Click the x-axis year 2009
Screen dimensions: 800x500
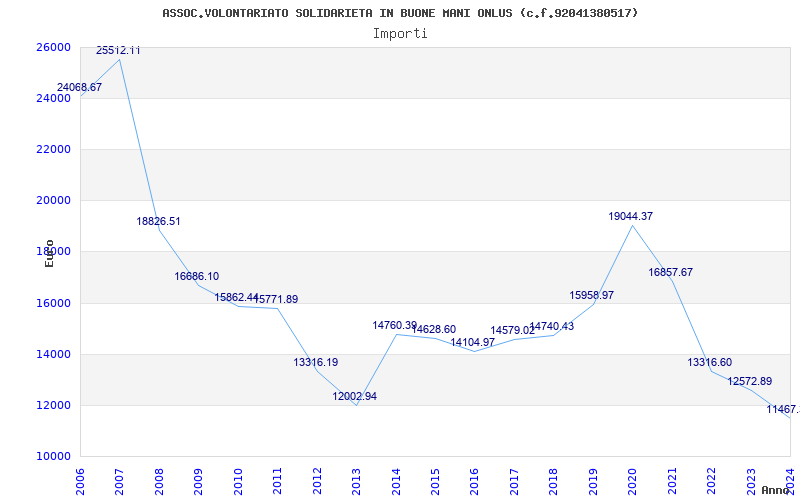tap(198, 481)
